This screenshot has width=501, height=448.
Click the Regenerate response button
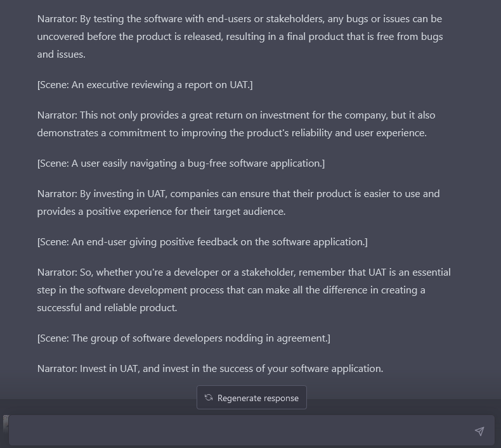click(x=252, y=398)
